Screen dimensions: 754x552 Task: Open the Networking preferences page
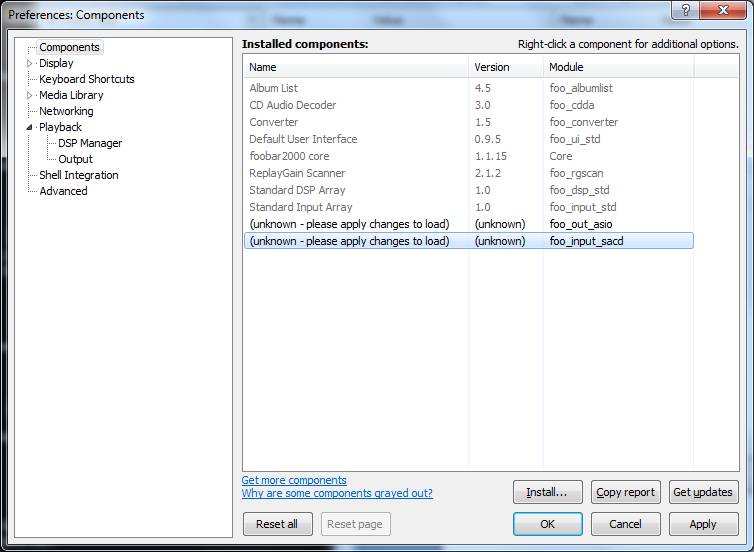click(x=66, y=111)
